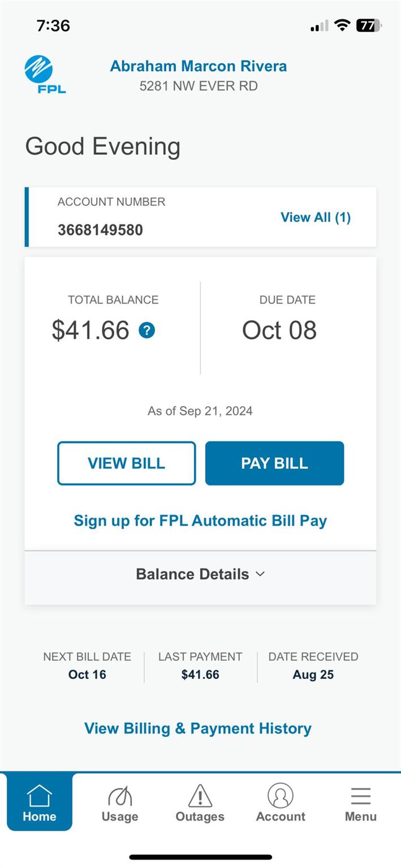Tap account name Abraham Marcon Rivera

pos(199,66)
